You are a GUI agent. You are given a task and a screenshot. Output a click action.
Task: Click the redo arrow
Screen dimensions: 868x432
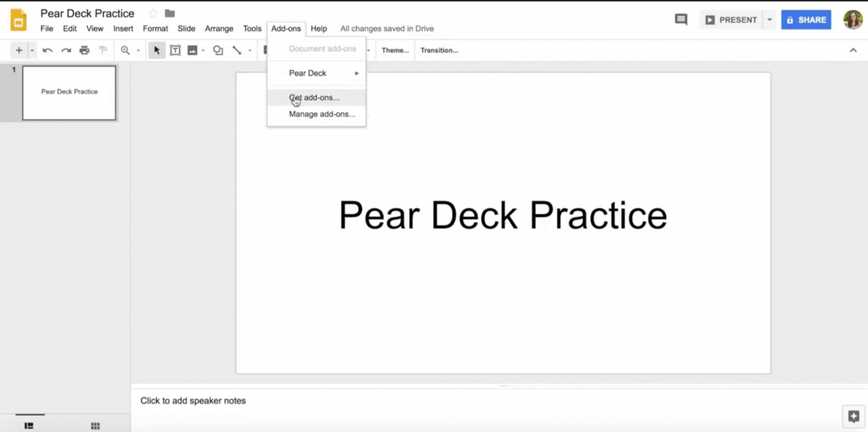coord(66,50)
